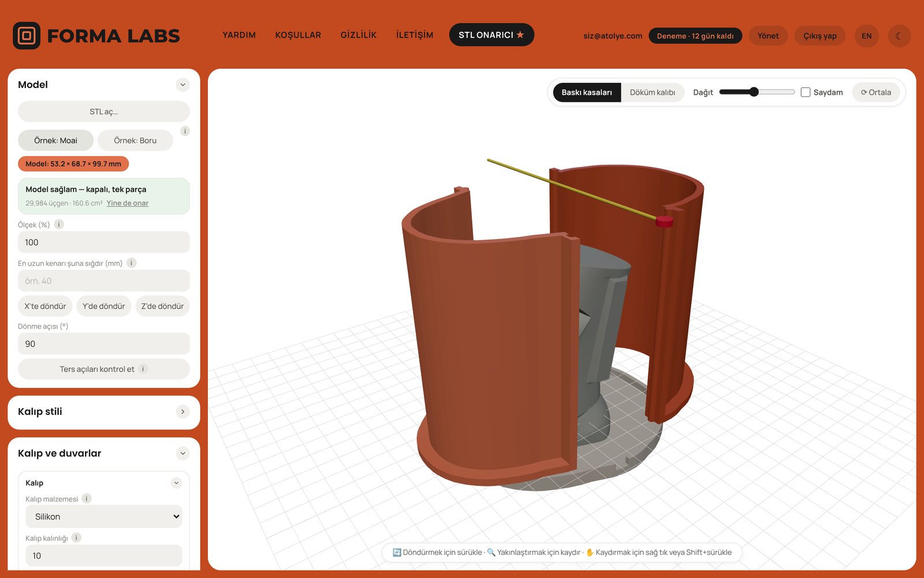Image resolution: width=924 pixels, height=578 pixels.
Task: Open the Silikon material dropdown
Action: pyautogui.click(x=104, y=517)
